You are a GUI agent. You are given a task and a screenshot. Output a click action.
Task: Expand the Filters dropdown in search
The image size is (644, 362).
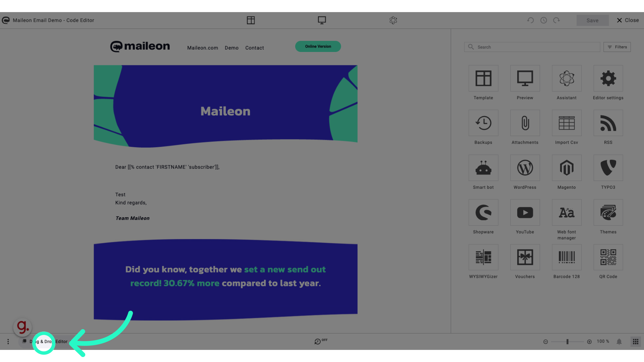(618, 46)
